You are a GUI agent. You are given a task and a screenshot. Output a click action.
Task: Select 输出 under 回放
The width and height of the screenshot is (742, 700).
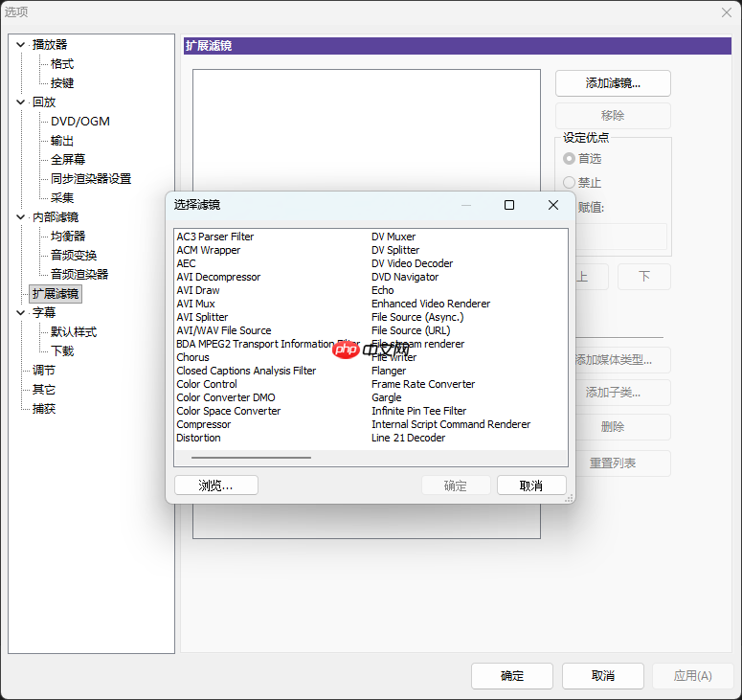tap(62, 141)
